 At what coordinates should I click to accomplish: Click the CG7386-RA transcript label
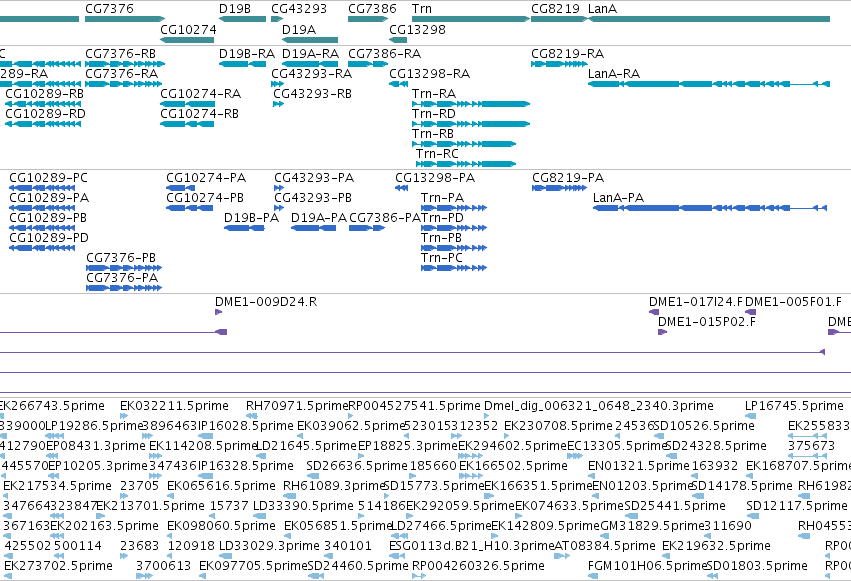[x=385, y=54]
